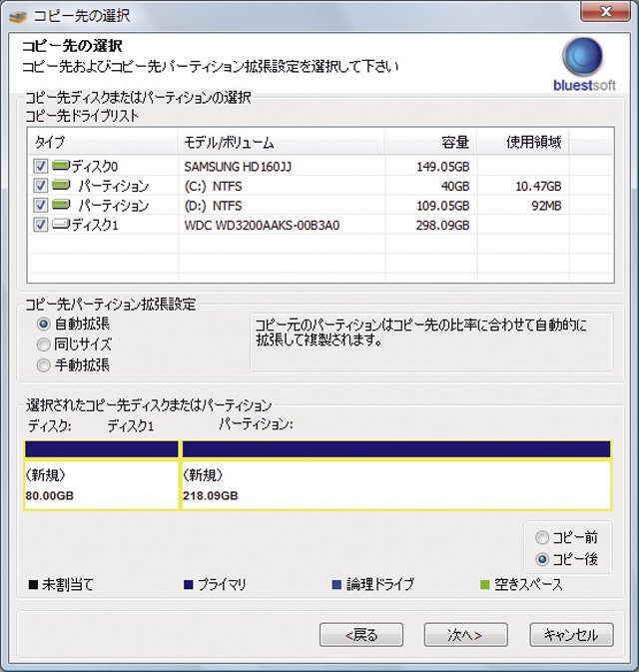Select the 自動拡張 radio button
This screenshot has height=672, width=639.
pyautogui.click(x=43, y=324)
